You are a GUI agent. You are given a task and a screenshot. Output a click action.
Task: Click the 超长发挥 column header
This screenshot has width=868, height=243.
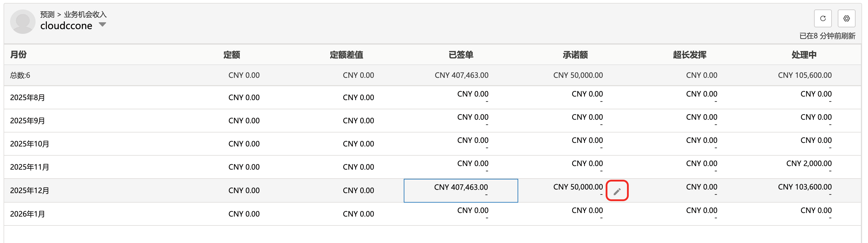point(690,55)
